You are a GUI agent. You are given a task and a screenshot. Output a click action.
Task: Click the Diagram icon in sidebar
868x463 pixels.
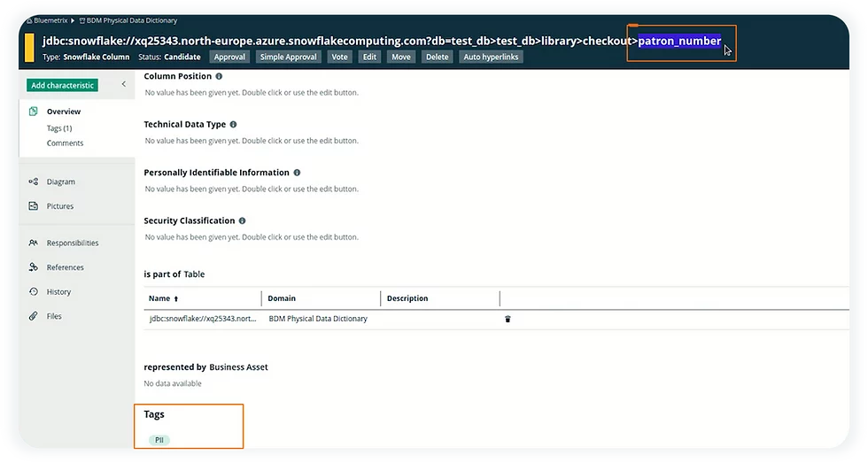(34, 181)
